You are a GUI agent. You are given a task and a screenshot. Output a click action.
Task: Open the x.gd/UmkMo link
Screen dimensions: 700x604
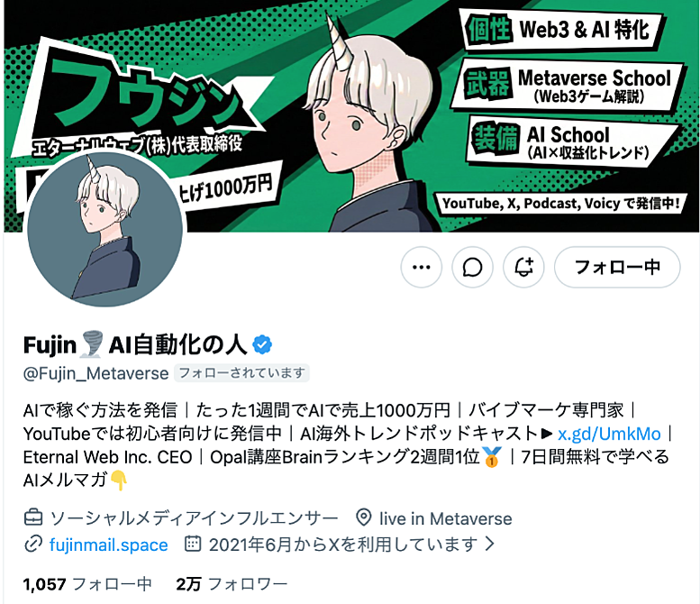[609, 434]
